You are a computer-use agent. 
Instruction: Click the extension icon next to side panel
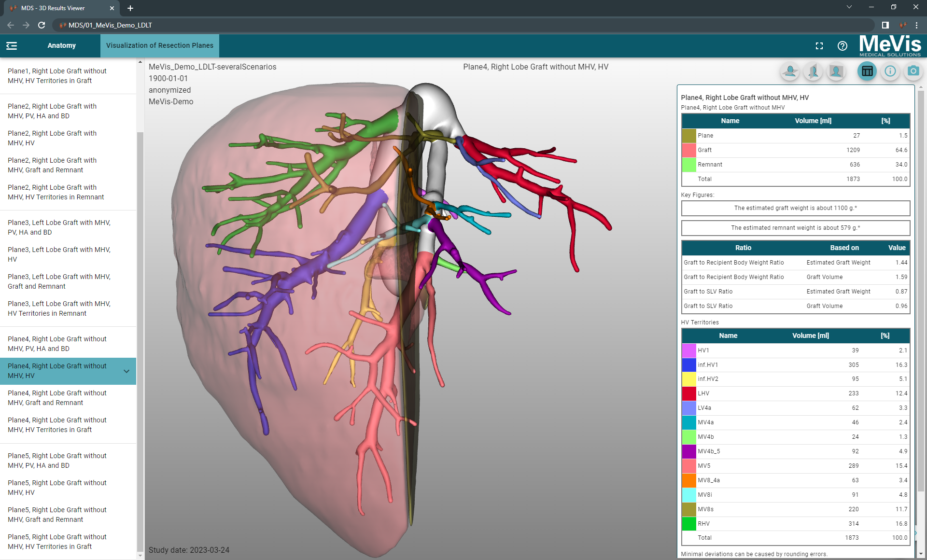point(903,25)
